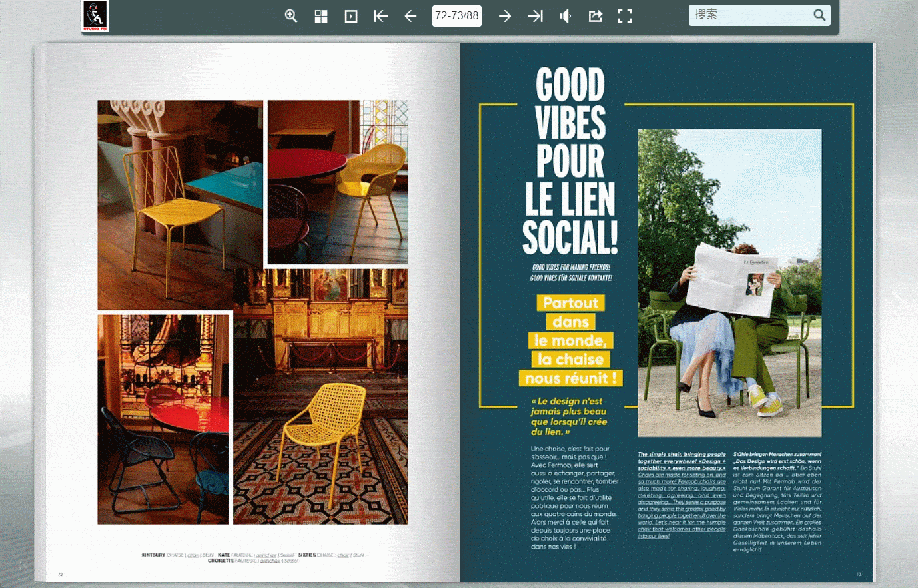Jump to the first page
Viewport: 918px width, 588px height.
point(381,16)
